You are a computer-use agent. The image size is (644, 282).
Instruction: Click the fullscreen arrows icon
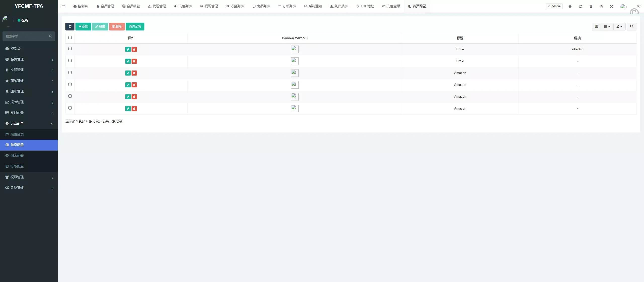[611, 6]
